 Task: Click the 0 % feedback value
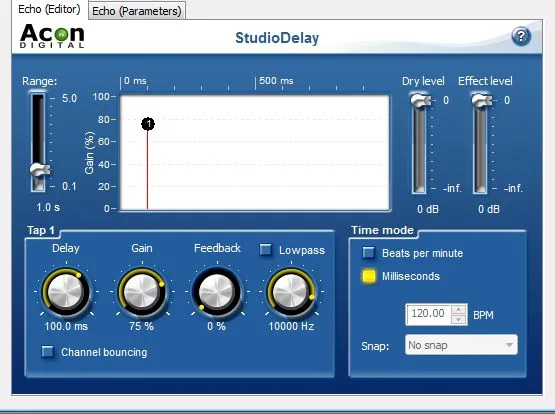tap(217, 326)
